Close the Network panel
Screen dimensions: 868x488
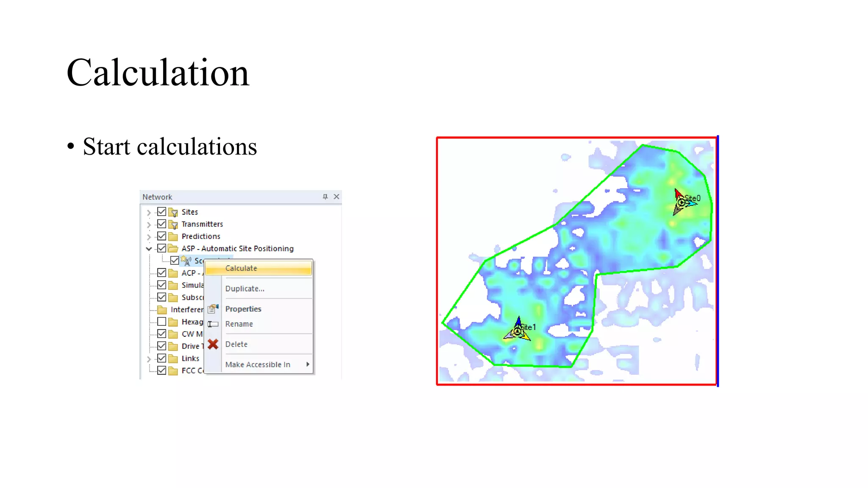pos(337,197)
